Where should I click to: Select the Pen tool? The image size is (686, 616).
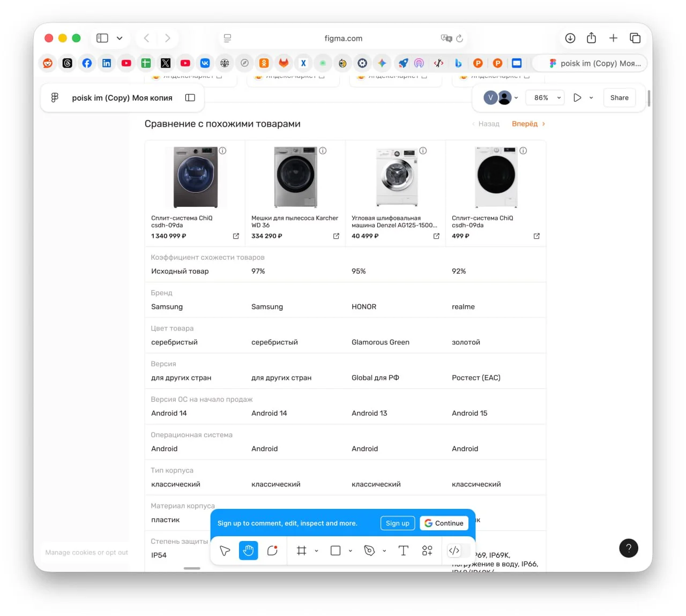click(x=369, y=551)
